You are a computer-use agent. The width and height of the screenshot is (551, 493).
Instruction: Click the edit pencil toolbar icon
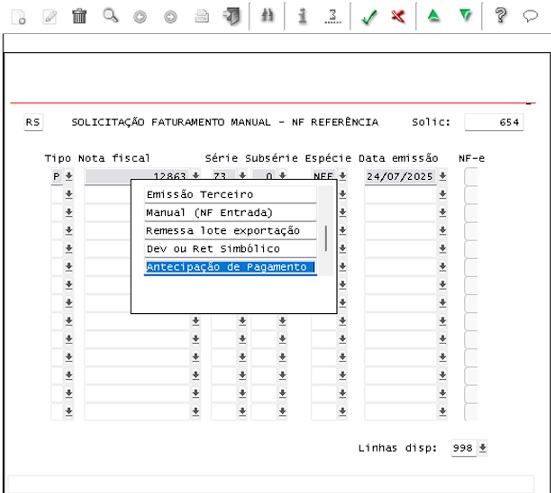pos(49,17)
